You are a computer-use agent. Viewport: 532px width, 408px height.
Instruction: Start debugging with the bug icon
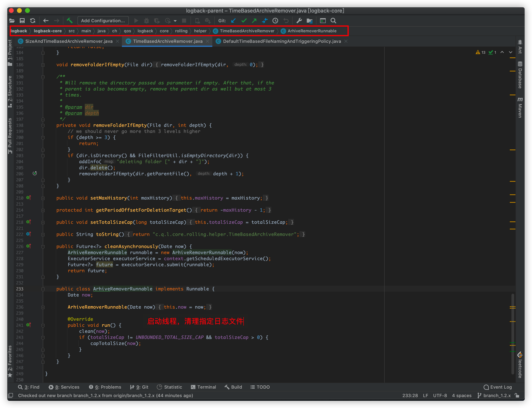click(146, 21)
